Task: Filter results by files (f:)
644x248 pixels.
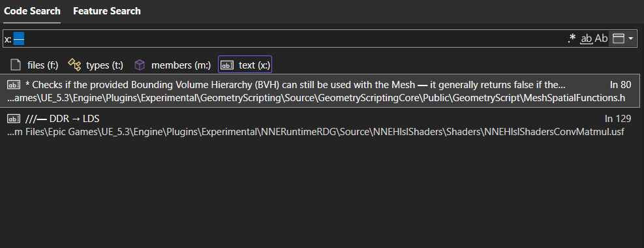Action: [x=35, y=65]
